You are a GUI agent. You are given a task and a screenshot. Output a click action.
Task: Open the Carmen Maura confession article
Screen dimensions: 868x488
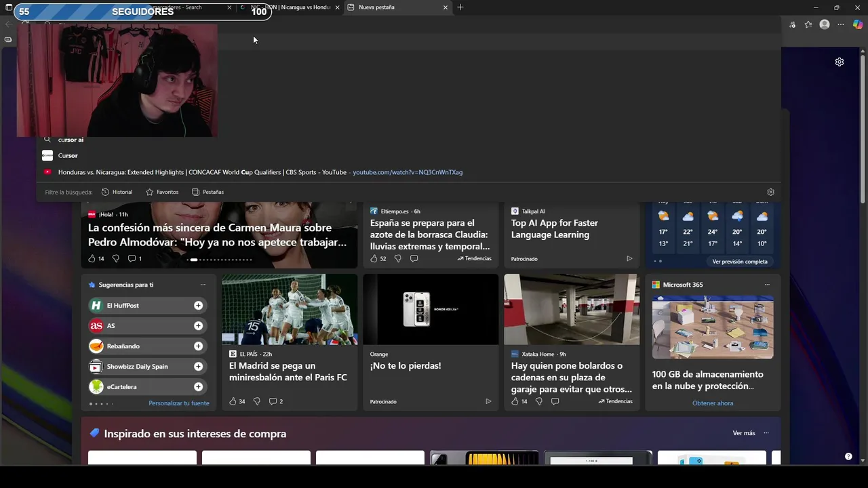coord(218,235)
